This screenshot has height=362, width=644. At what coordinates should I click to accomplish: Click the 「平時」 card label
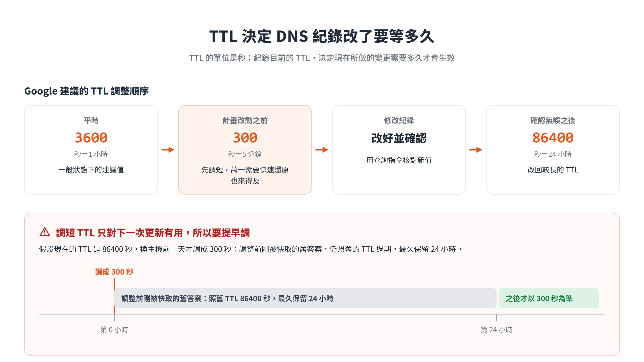click(91, 120)
